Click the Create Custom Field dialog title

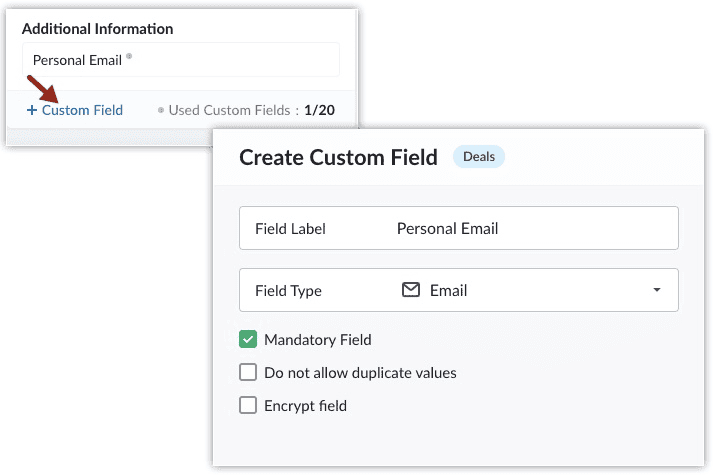pyautogui.click(x=338, y=157)
